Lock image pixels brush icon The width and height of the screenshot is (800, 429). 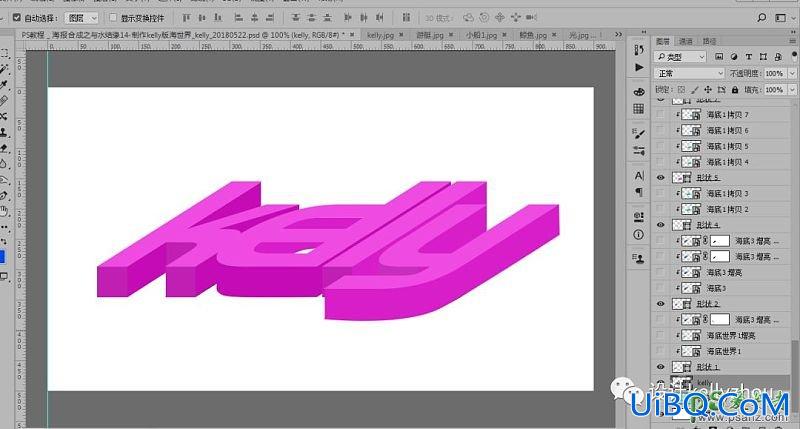point(694,90)
